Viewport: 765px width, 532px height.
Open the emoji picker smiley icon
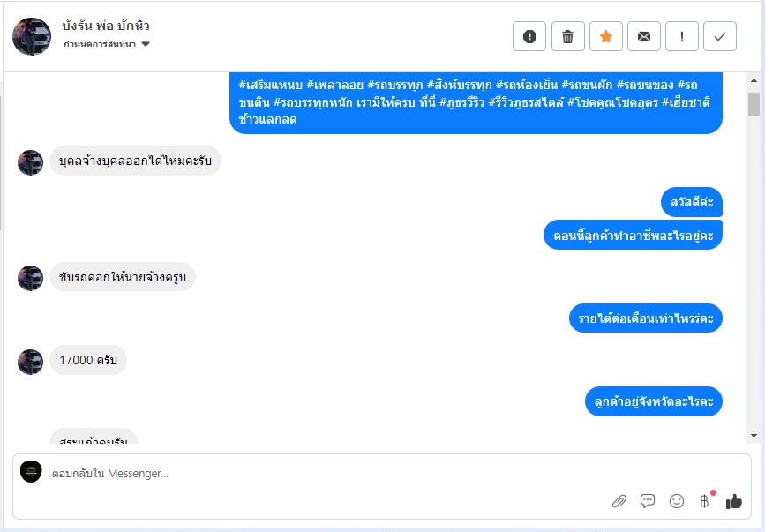(x=677, y=501)
